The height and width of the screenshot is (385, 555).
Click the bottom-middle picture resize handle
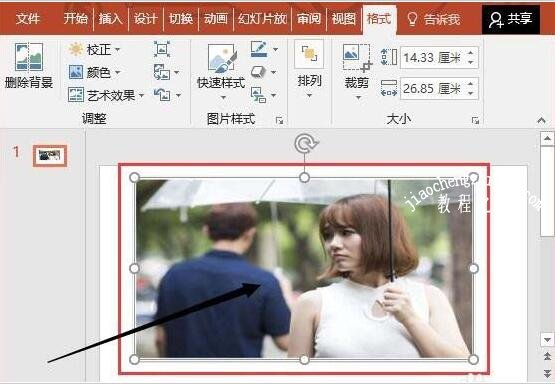point(304,360)
